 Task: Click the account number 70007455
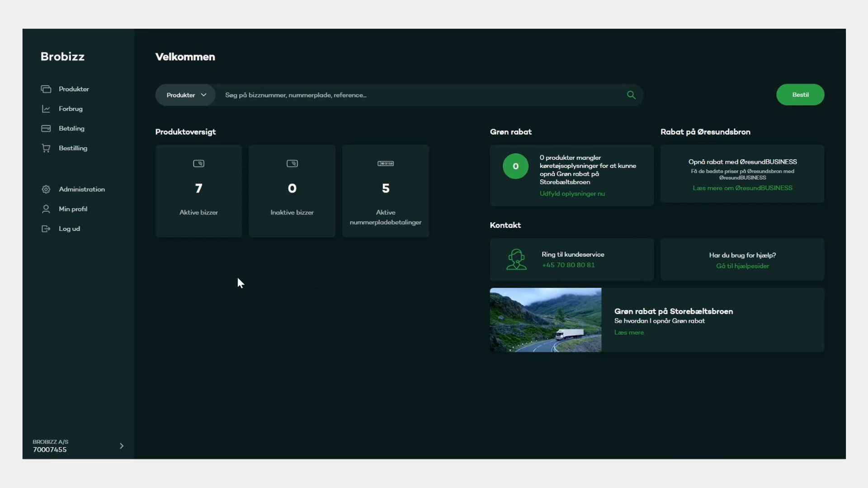(x=50, y=450)
